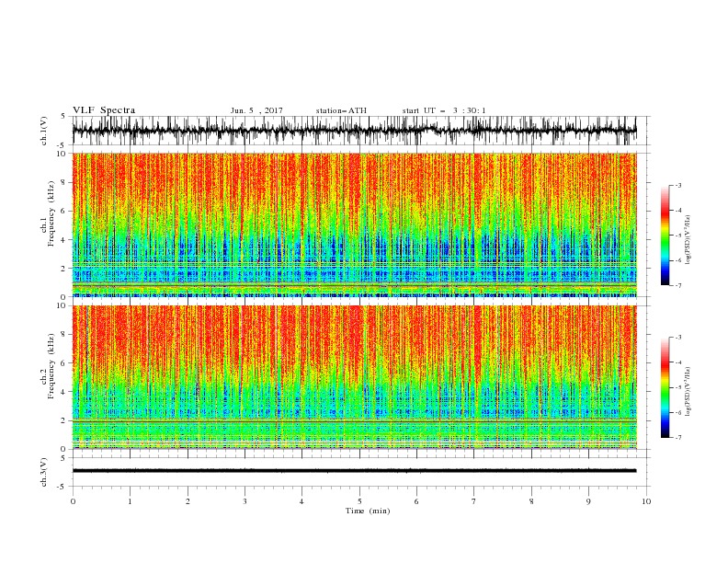The width and height of the screenshot is (728, 563).
Task: Click the ch.2 spectrogram panel
Action: coord(354,377)
